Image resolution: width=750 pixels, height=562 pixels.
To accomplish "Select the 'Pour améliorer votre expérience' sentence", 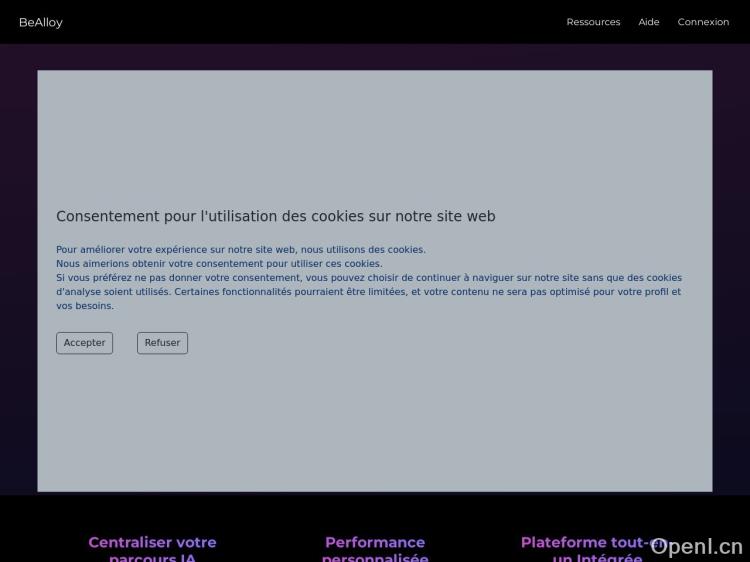I will click(240, 250).
